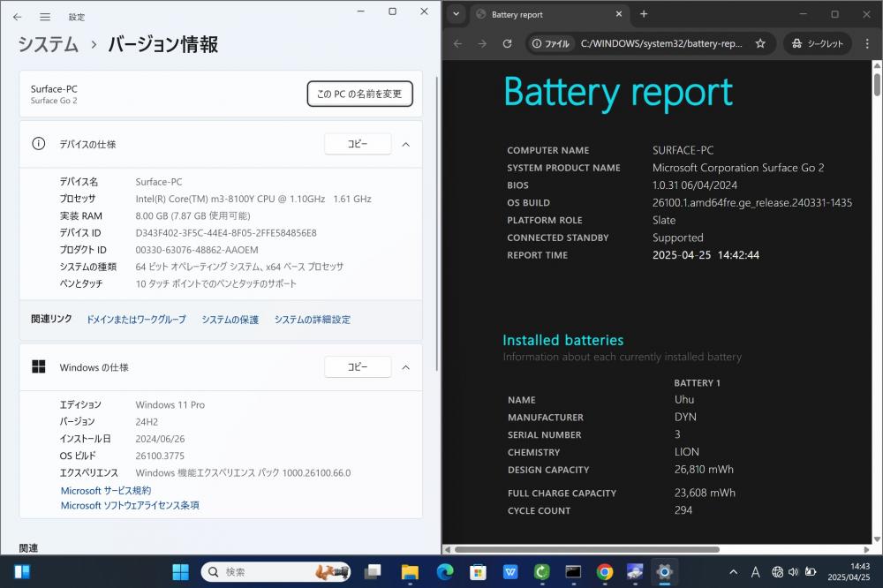Open the widgets icon on the taskbar
This screenshot has width=883, height=588.
click(22, 572)
